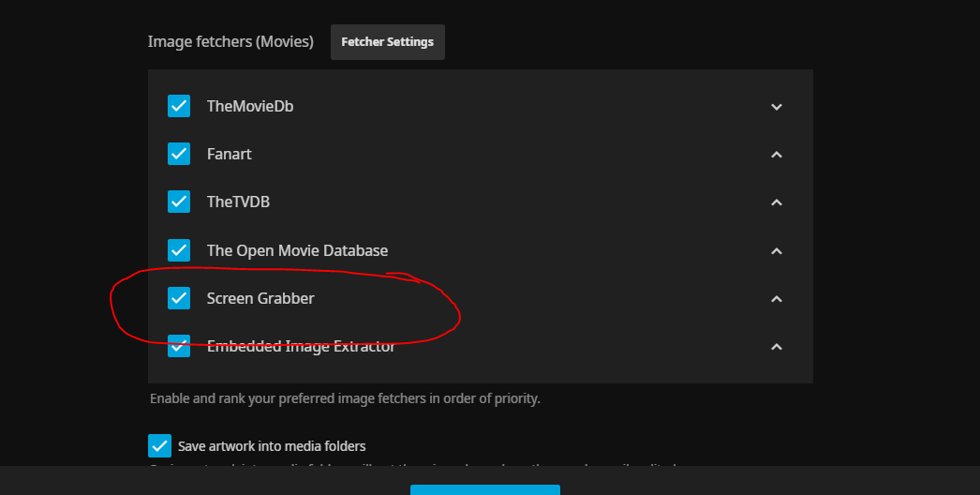Open Fetcher Settings
The width and height of the screenshot is (980, 495).
pos(387,42)
